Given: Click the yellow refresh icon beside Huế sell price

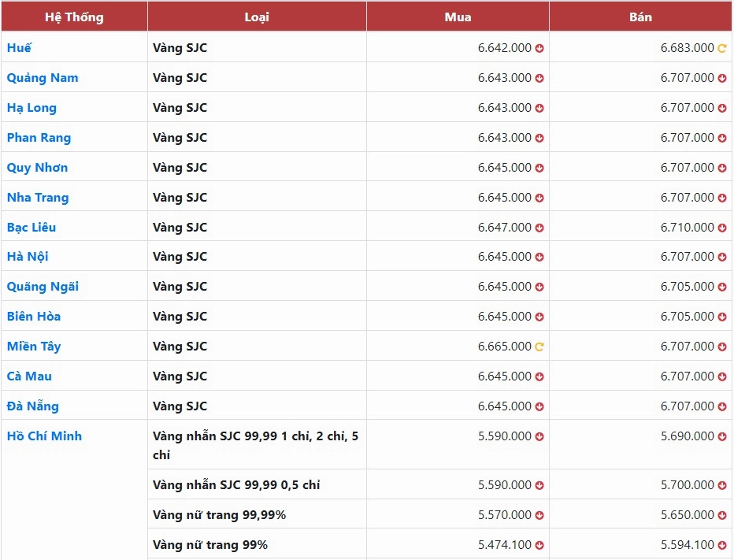Looking at the screenshot, I should click(x=722, y=48).
